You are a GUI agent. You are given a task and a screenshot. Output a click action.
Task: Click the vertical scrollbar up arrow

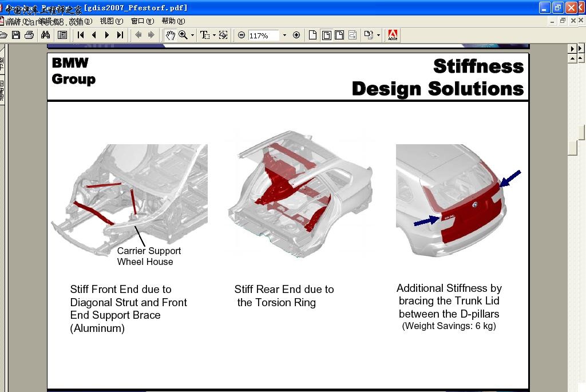click(x=572, y=59)
